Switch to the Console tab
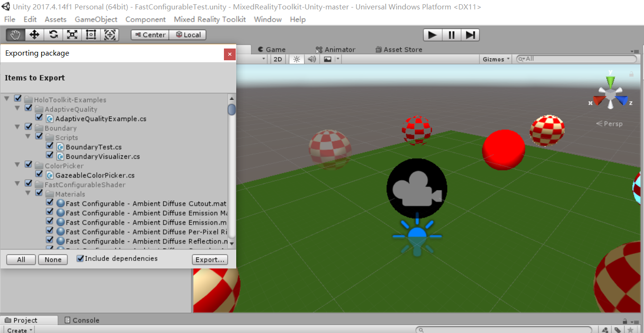 tap(82, 320)
